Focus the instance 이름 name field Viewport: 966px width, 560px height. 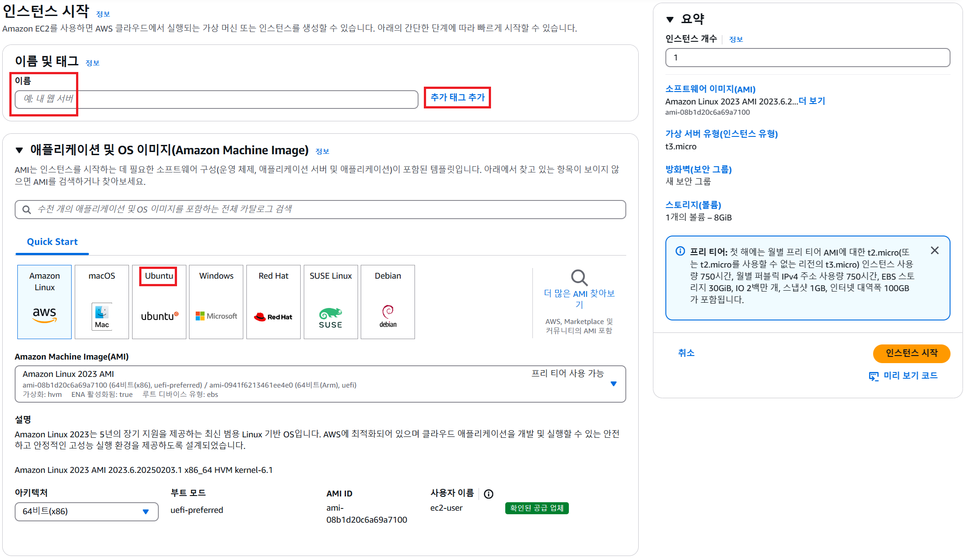pyautogui.click(x=216, y=99)
